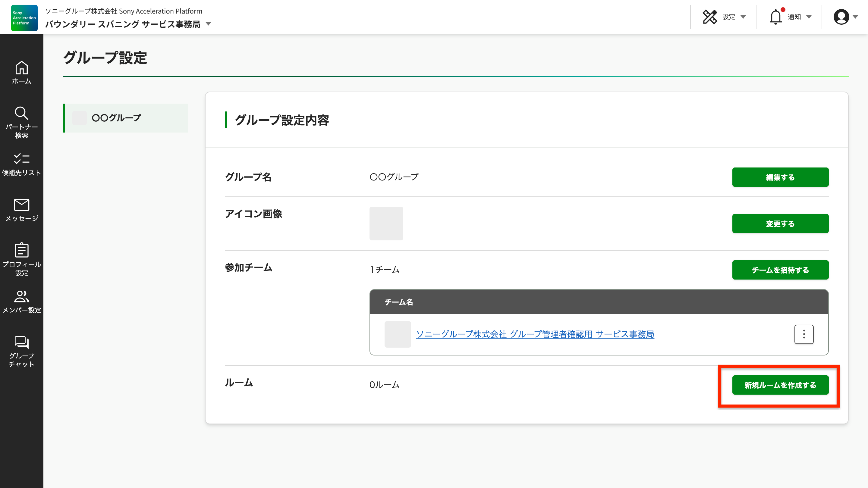Open Partner Search magnifier icon

[22, 114]
